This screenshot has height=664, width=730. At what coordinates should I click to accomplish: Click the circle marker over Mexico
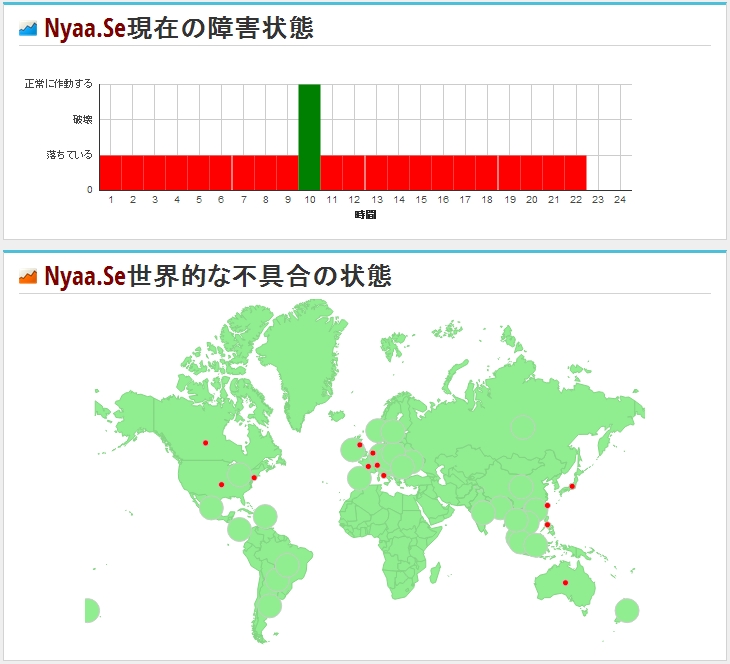click(x=211, y=507)
